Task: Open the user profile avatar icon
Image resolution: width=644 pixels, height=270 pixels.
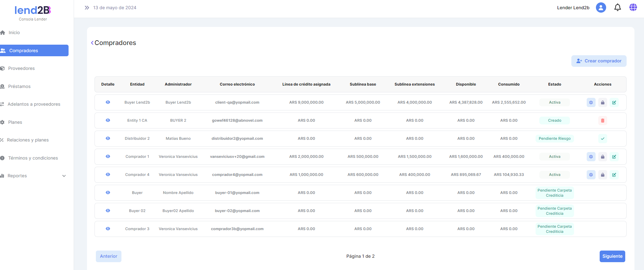Action: point(601,7)
